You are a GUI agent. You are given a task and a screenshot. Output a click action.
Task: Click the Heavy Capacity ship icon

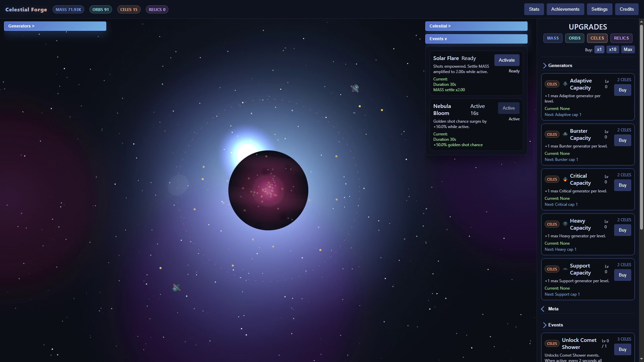click(x=565, y=224)
